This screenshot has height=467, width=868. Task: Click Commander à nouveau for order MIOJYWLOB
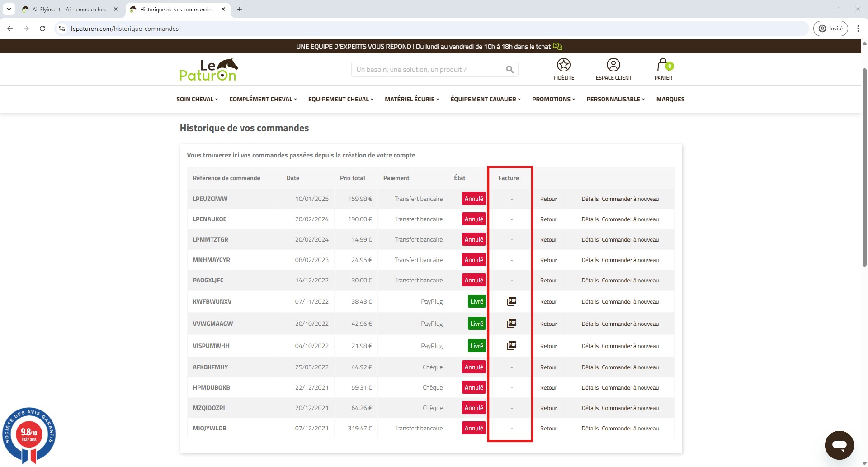[630, 429]
